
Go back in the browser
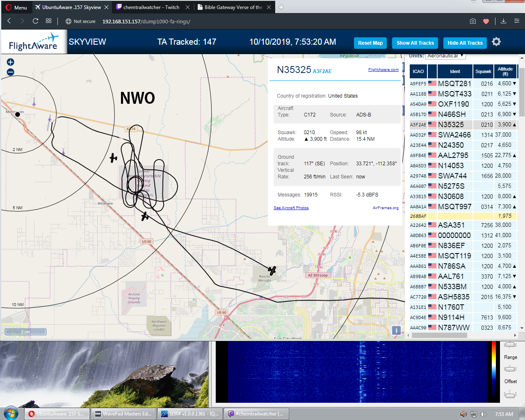[x=9, y=21]
